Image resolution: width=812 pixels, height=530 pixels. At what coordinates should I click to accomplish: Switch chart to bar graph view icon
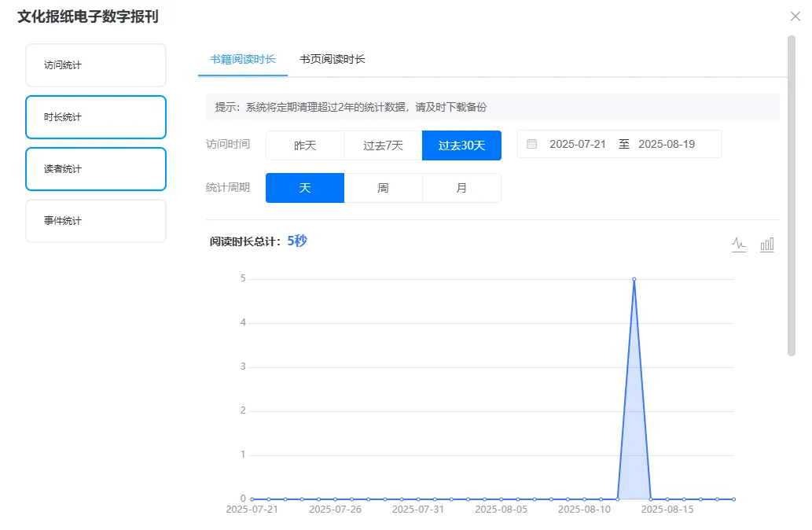(x=767, y=245)
